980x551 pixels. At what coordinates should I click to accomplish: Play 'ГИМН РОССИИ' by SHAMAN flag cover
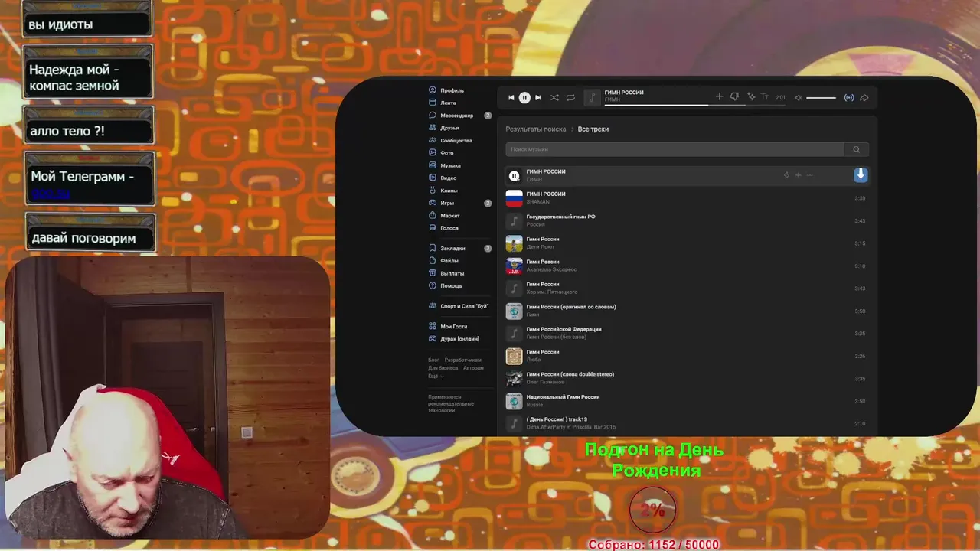[x=514, y=198]
